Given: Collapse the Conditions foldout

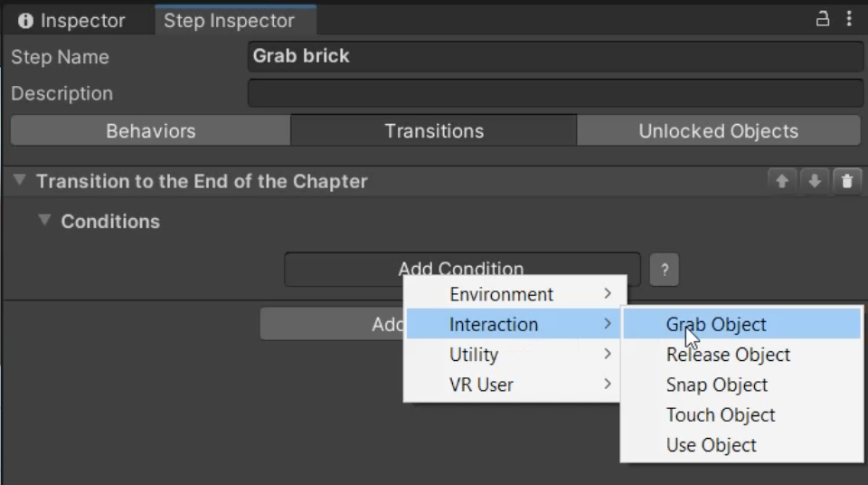Looking at the screenshot, I should tap(44, 221).
